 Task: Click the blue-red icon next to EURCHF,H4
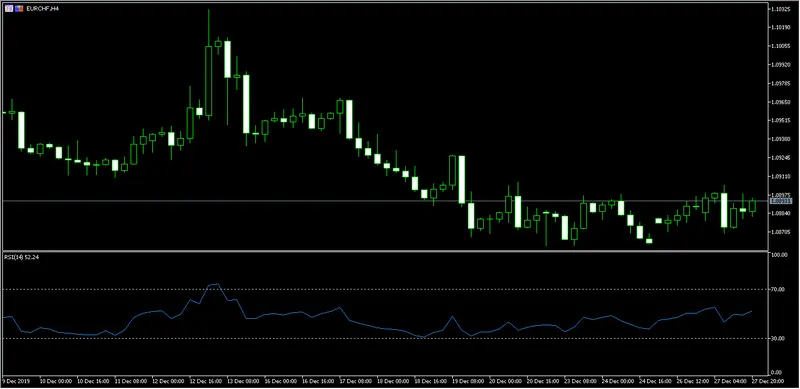click(19, 8)
